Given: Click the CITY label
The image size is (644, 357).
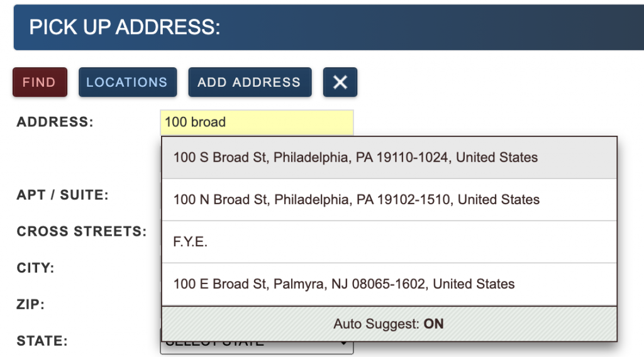Looking at the screenshot, I should tap(35, 268).
